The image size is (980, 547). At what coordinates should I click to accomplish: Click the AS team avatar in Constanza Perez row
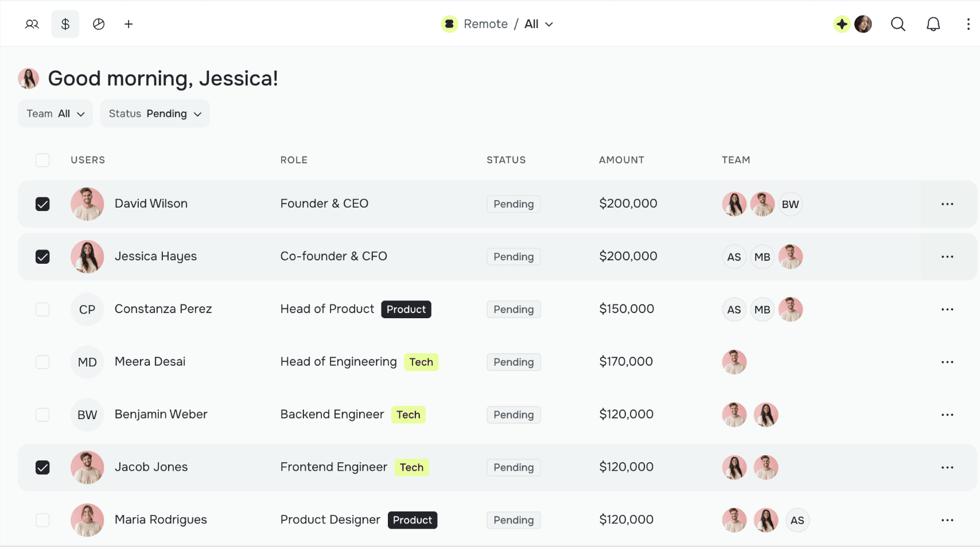pos(734,310)
